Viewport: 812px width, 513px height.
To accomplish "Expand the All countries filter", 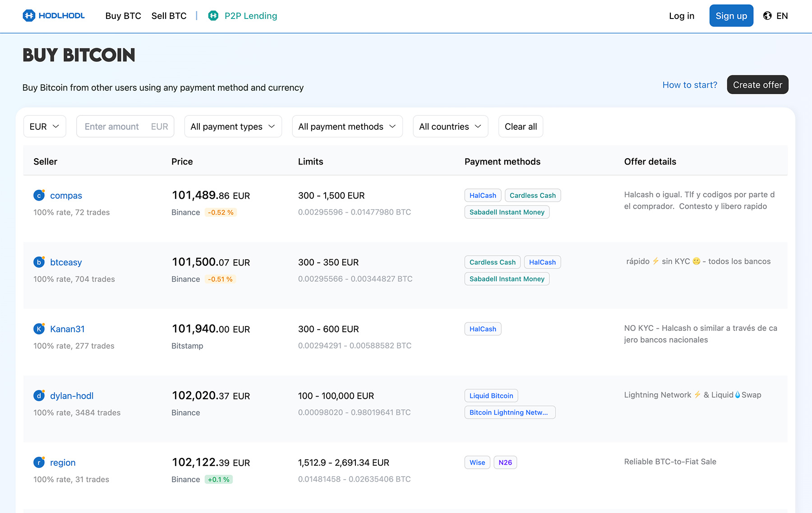I will click(450, 127).
